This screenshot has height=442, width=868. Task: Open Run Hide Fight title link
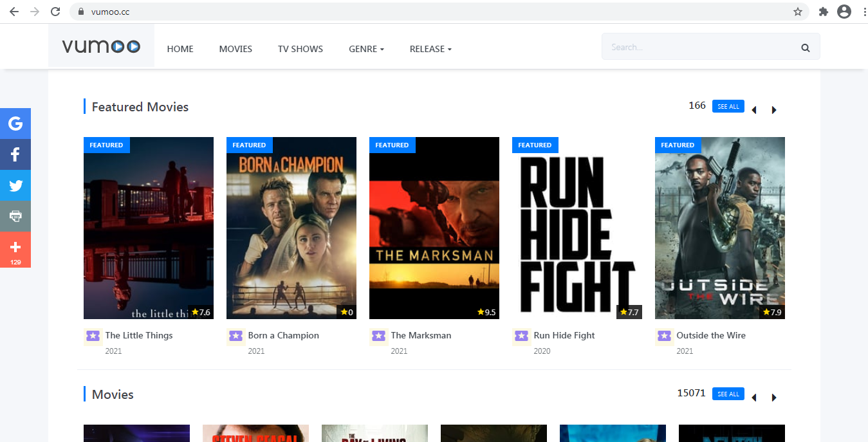click(x=564, y=335)
